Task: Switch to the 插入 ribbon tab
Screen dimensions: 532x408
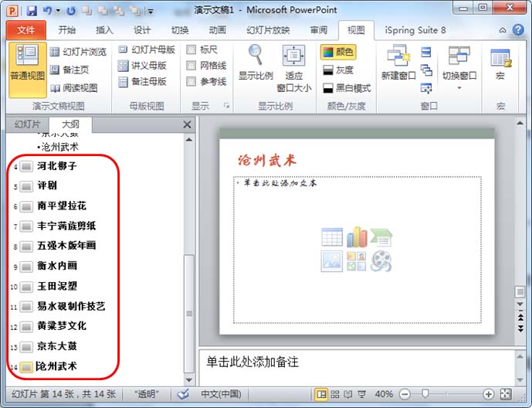Action: 104,30
